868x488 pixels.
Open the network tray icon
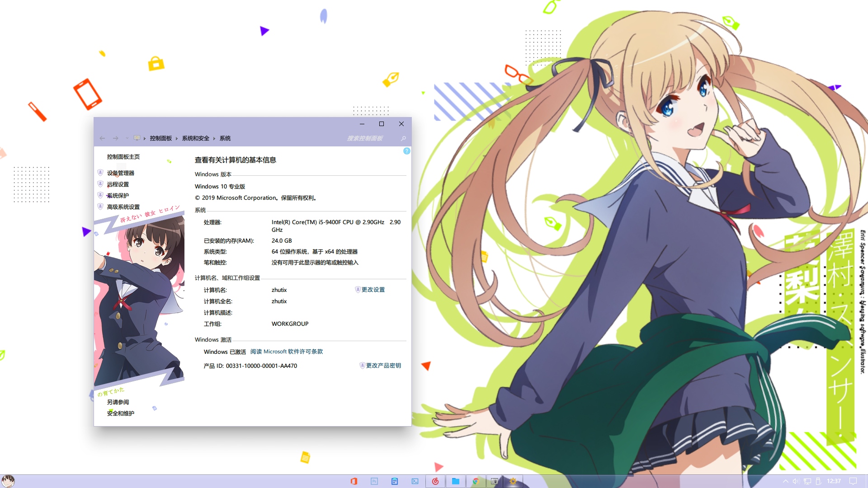point(807,481)
